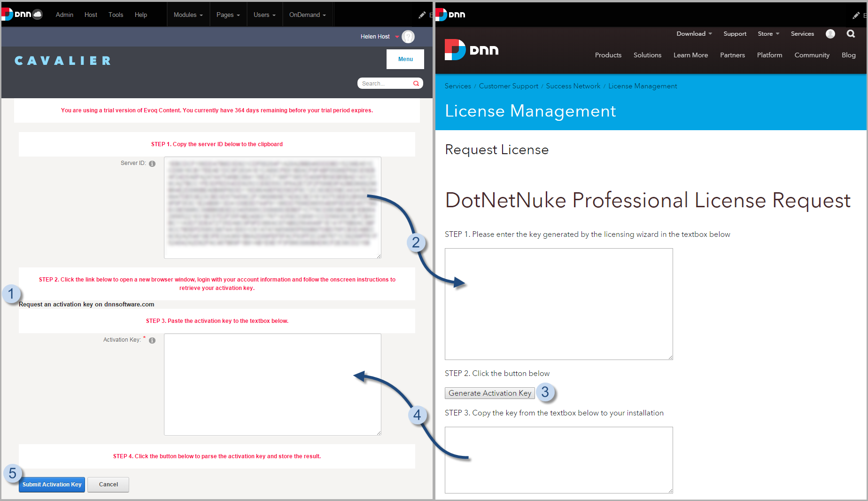Click the trial version notice text
The height and width of the screenshot is (501, 868).
tap(217, 110)
